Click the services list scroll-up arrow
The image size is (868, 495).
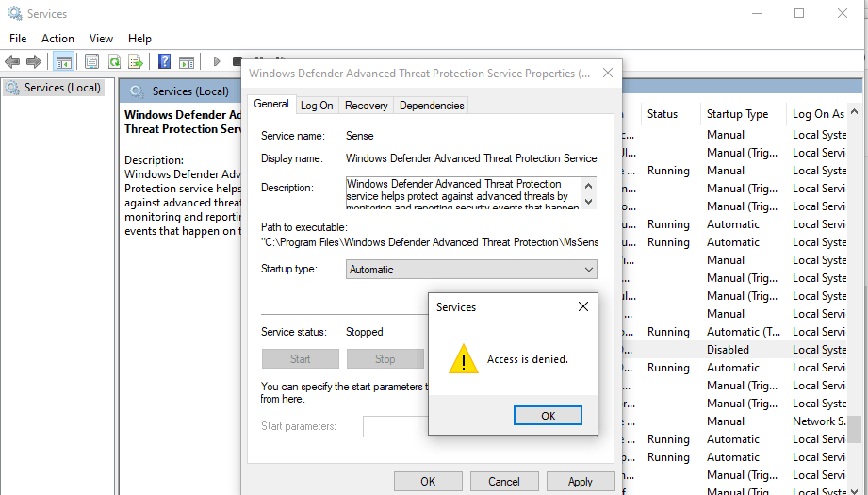pyautogui.click(x=854, y=112)
